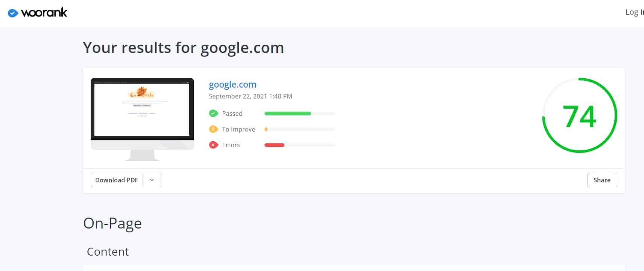Click the red Errors progress bar
Image resolution: width=644 pixels, height=271 pixels.
coord(274,145)
